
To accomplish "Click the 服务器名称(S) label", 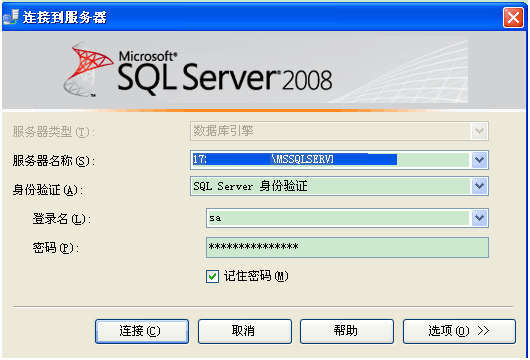I will [x=54, y=161].
